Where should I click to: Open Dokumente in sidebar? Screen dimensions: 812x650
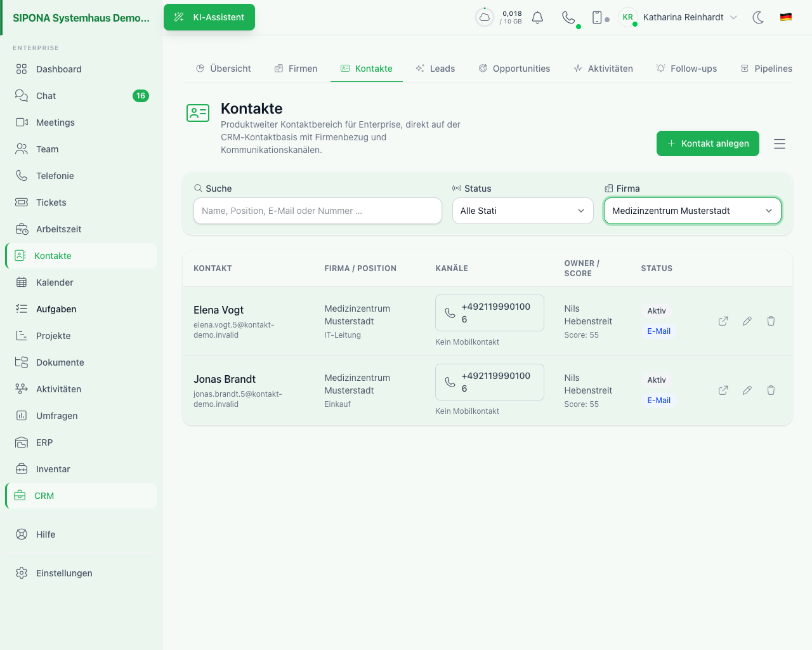point(81,362)
